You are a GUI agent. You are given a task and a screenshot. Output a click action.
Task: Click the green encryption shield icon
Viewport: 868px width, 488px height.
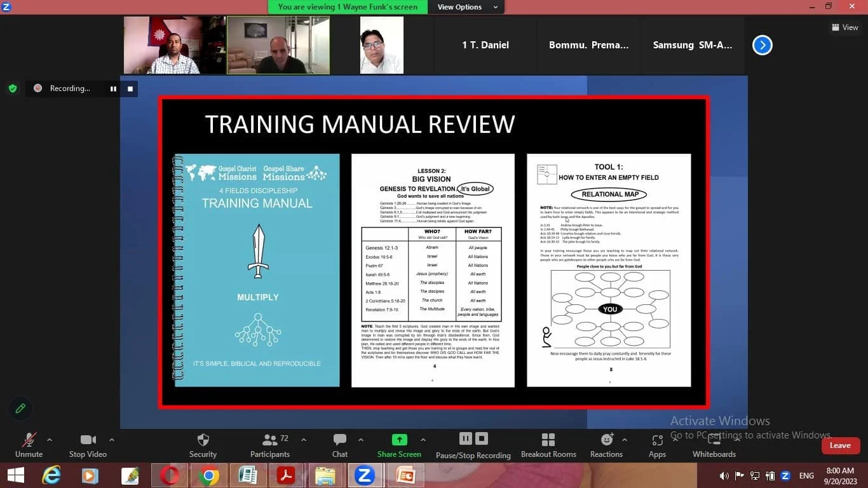tap(13, 88)
